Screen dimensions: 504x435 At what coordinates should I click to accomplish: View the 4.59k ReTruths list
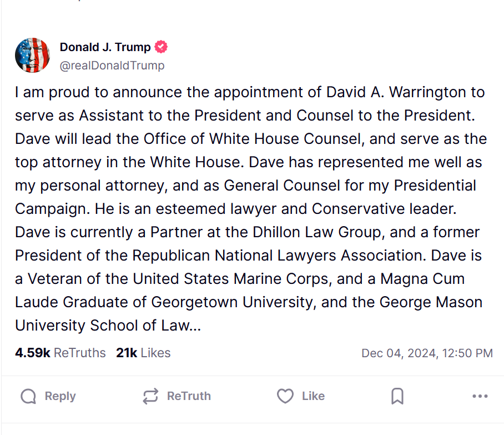pos(60,353)
